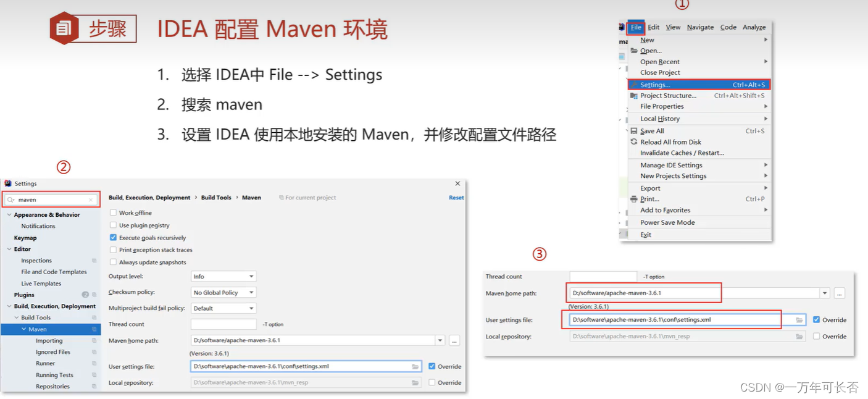Click the IntelliJ logo in Settings title bar

point(8,183)
